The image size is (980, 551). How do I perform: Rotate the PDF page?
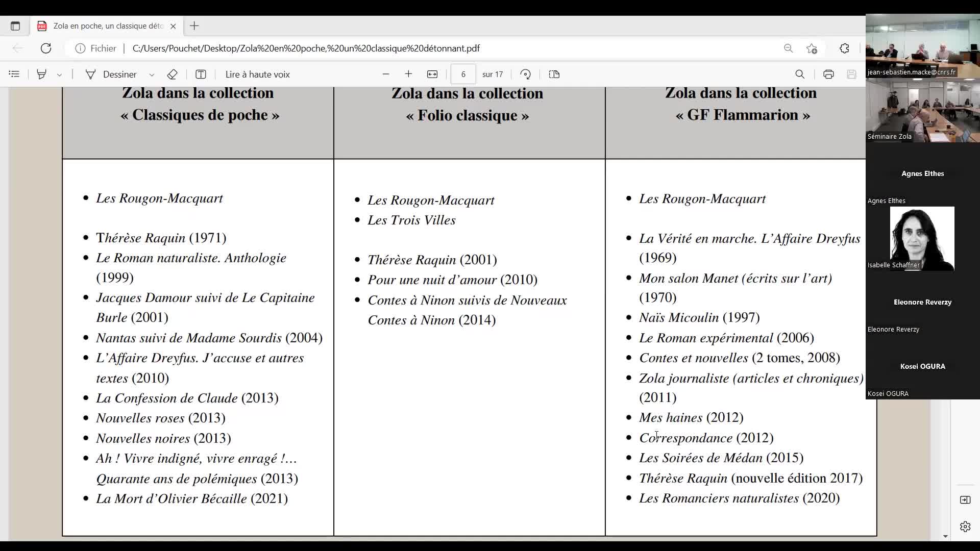pyautogui.click(x=525, y=74)
